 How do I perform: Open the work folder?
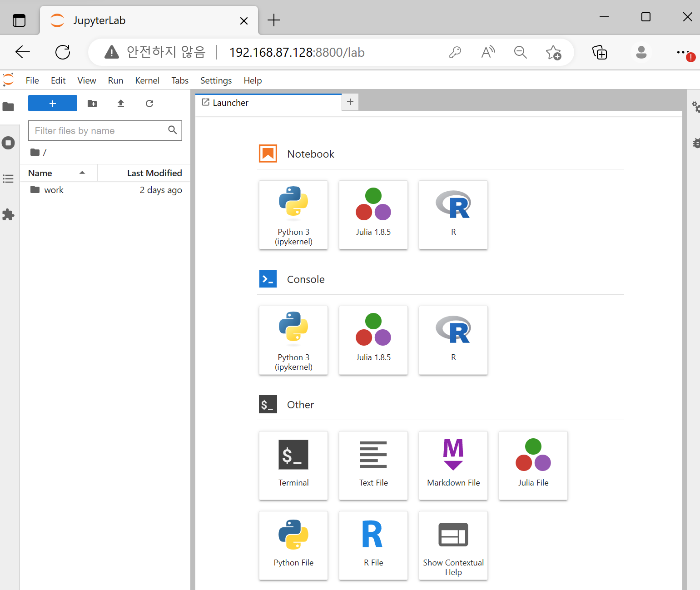click(53, 189)
